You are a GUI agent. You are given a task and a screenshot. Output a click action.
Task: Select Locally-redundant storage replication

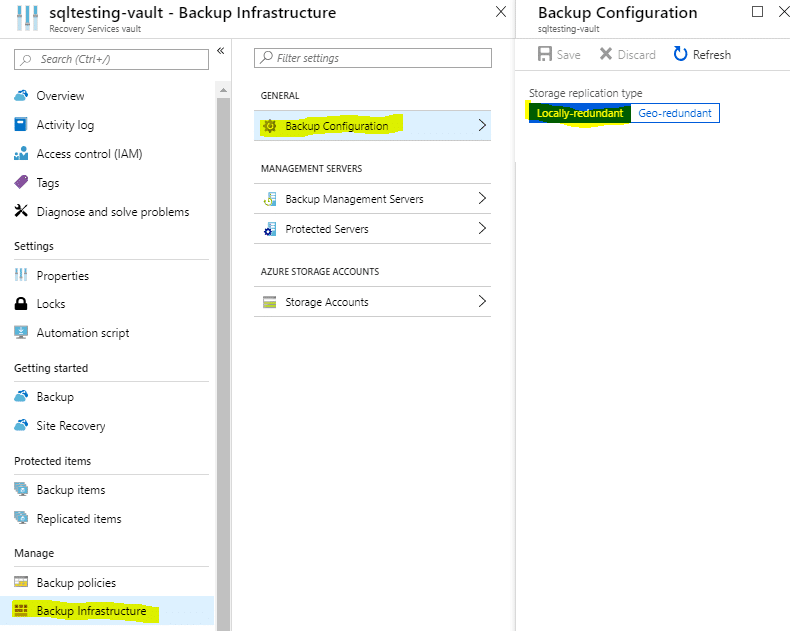[x=580, y=113]
